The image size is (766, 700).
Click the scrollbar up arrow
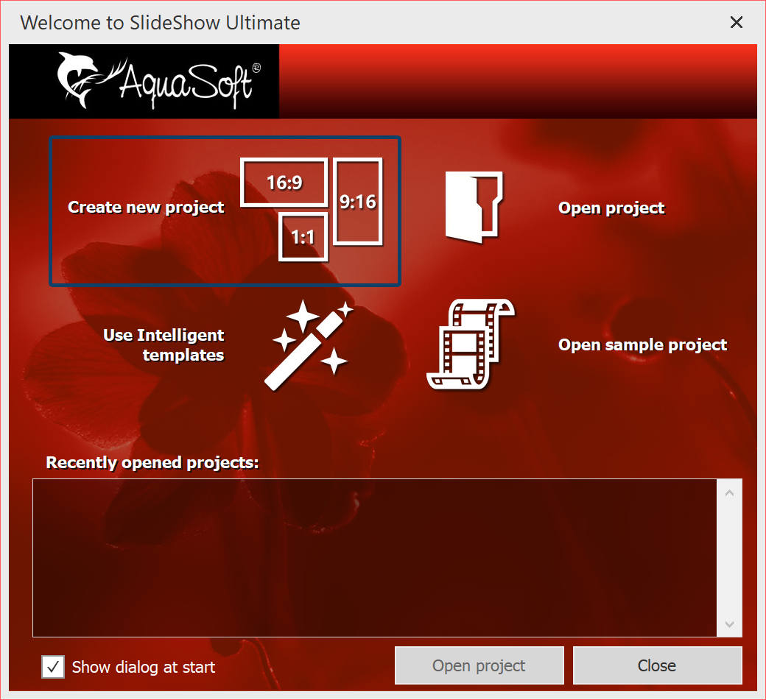tap(729, 492)
